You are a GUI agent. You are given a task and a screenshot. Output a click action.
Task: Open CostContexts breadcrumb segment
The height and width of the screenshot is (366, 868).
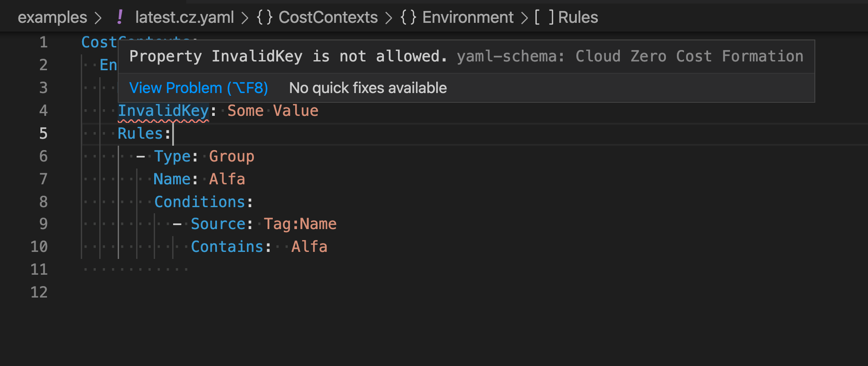[x=328, y=17]
